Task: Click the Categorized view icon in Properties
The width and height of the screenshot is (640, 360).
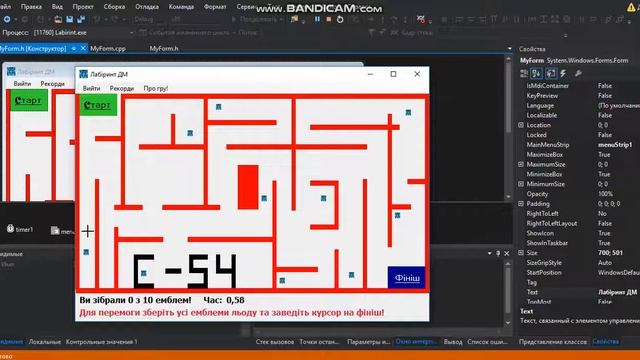Action: (x=524, y=73)
